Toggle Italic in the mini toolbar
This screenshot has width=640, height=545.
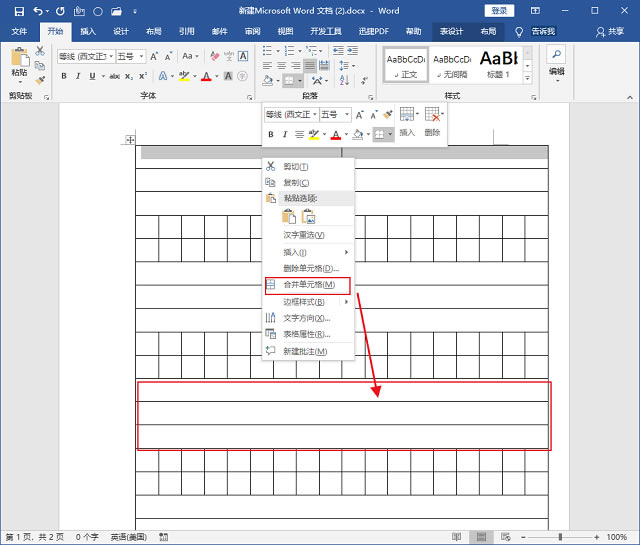[x=284, y=134]
